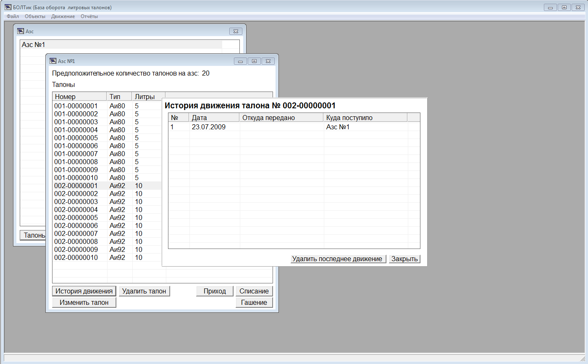Open the Файл menu
This screenshot has height=364, width=588.
click(13, 16)
